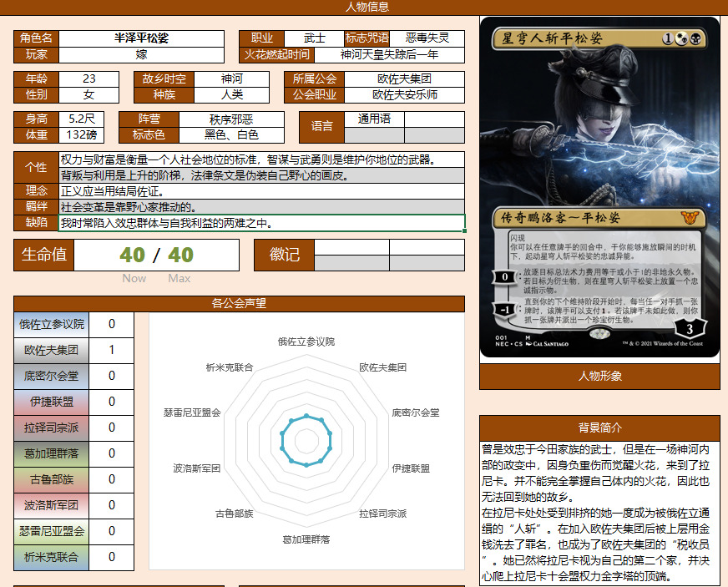Select the 俄佐立参议院 reputation value cell

click(111, 324)
